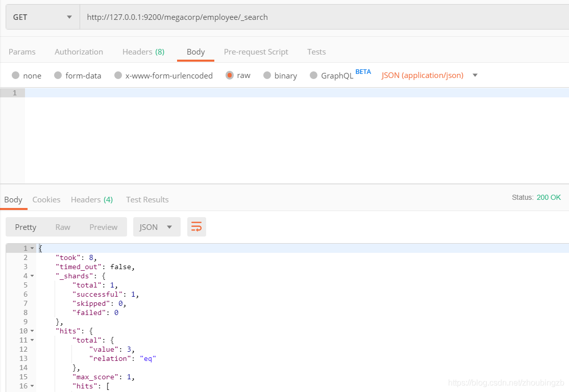Switch response view to Raw
Screen dimensions: 569x392
[63, 227]
